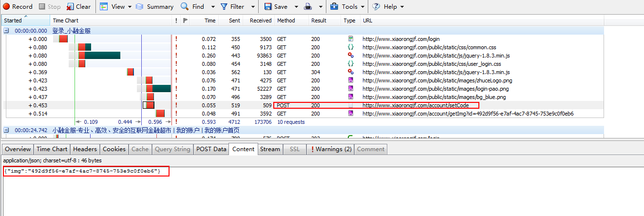Click the type icon for common.css
644x216 pixels.
pyautogui.click(x=350, y=47)
